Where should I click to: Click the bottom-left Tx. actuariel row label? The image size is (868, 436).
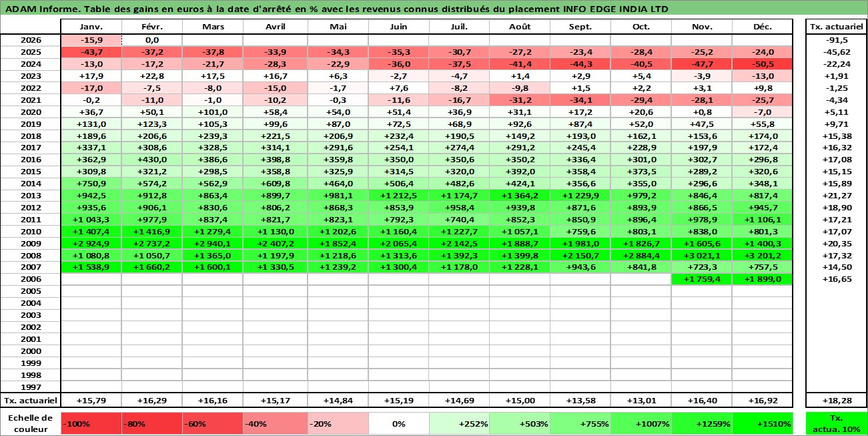31,401
